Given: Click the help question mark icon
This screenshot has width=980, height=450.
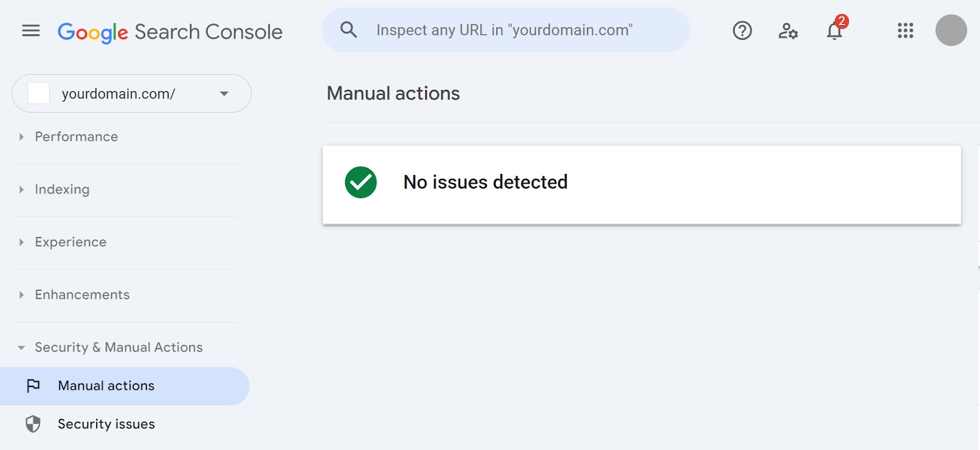Looking at the screenshot, I should pos(741,31).
